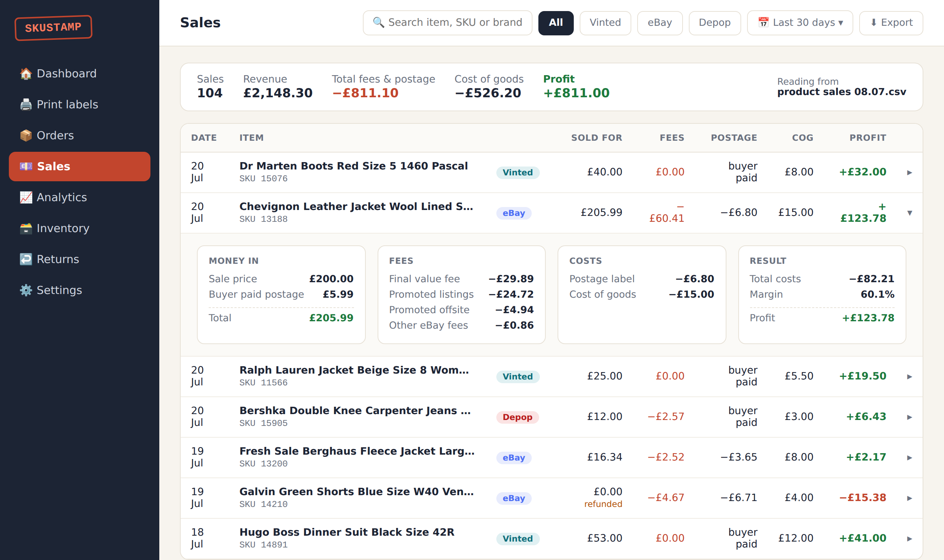The width and height of the screenshot is (944, 560).
Task: Open the Dashboard house icon
Action: (x=26, y=74)
